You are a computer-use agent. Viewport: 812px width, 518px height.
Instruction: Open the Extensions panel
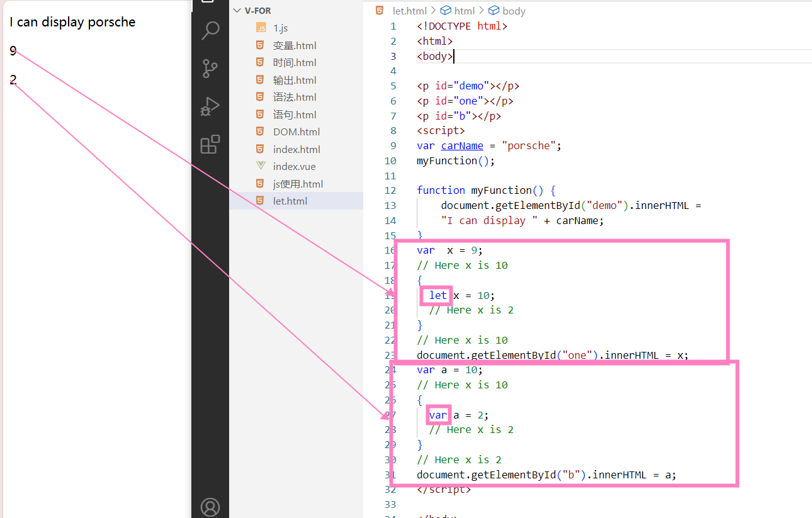(210, 144)
